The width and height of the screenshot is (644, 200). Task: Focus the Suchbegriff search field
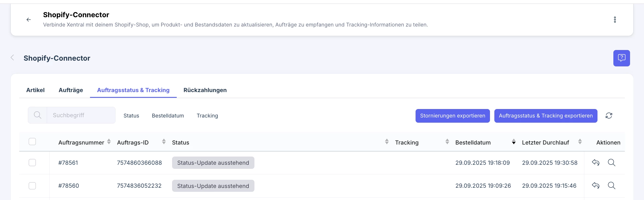(x=81, y=115)
